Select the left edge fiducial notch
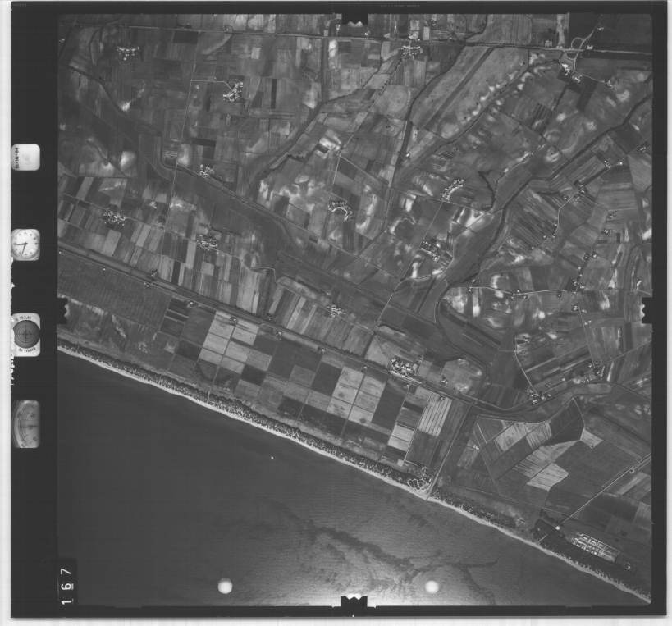Viewport: 672px width, 626px height. [x=62, y=310]
